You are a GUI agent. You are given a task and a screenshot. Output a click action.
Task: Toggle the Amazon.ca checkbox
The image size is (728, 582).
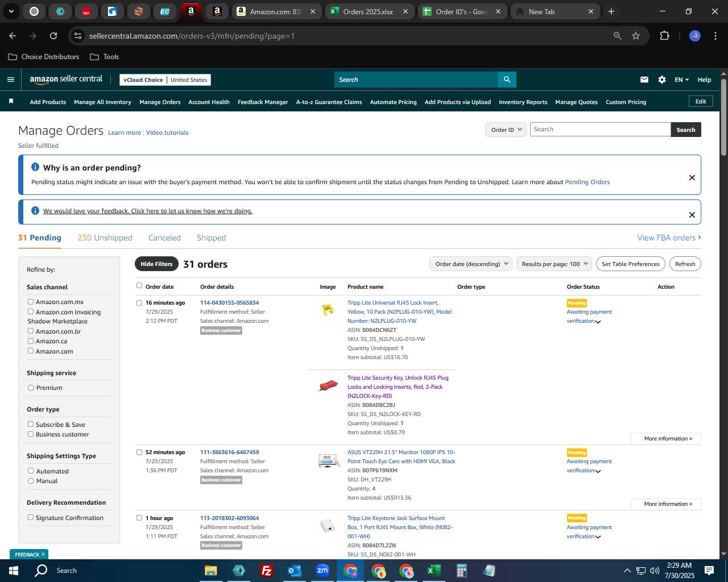click(31, 341)
